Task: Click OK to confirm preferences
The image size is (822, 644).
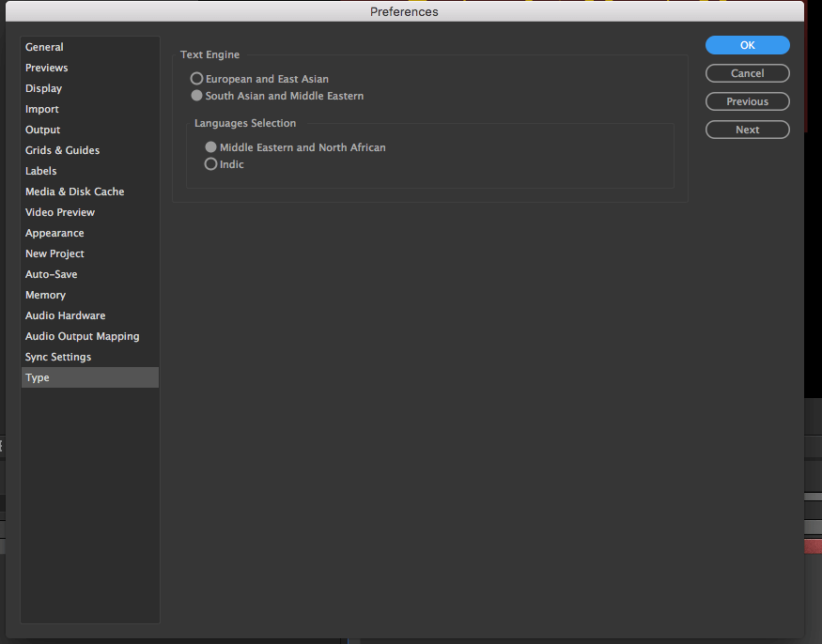Action: coord(747,45)
